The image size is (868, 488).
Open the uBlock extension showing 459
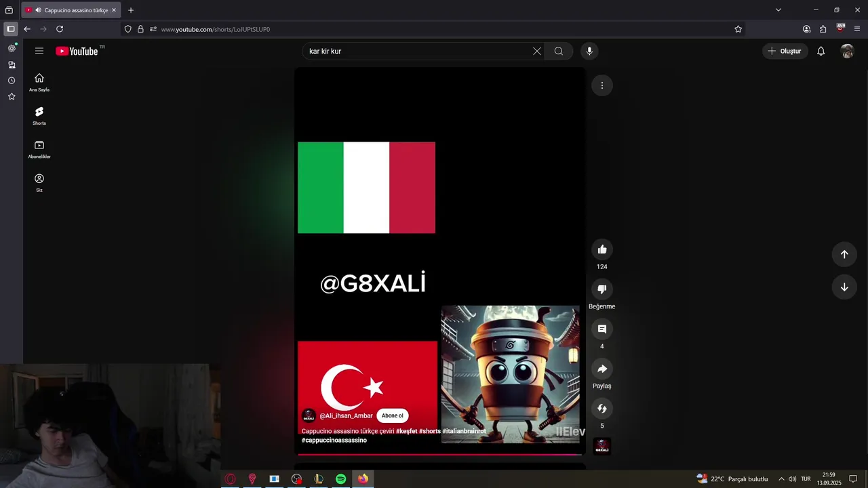coord(840,28)
